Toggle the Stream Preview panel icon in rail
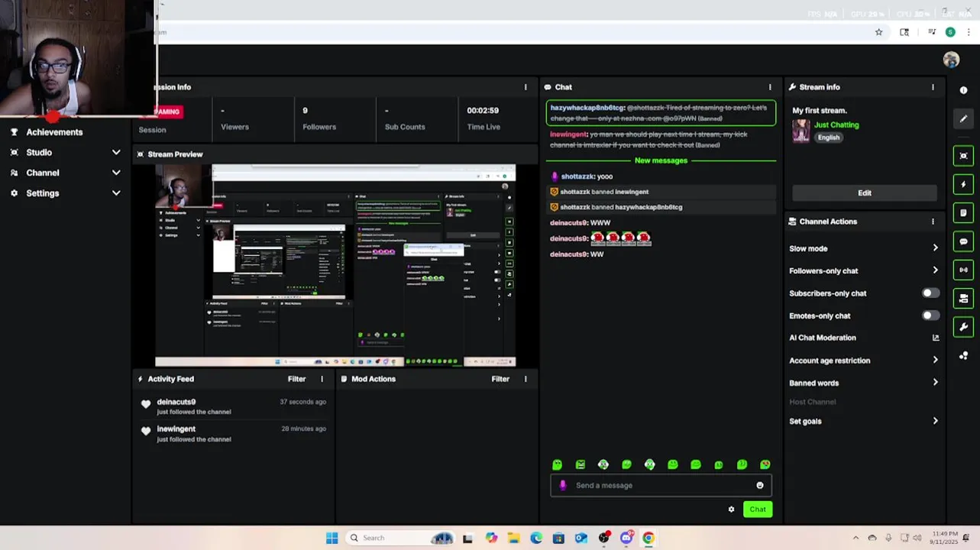Screen dimensions: 980x550 click(x=963, y=156)
